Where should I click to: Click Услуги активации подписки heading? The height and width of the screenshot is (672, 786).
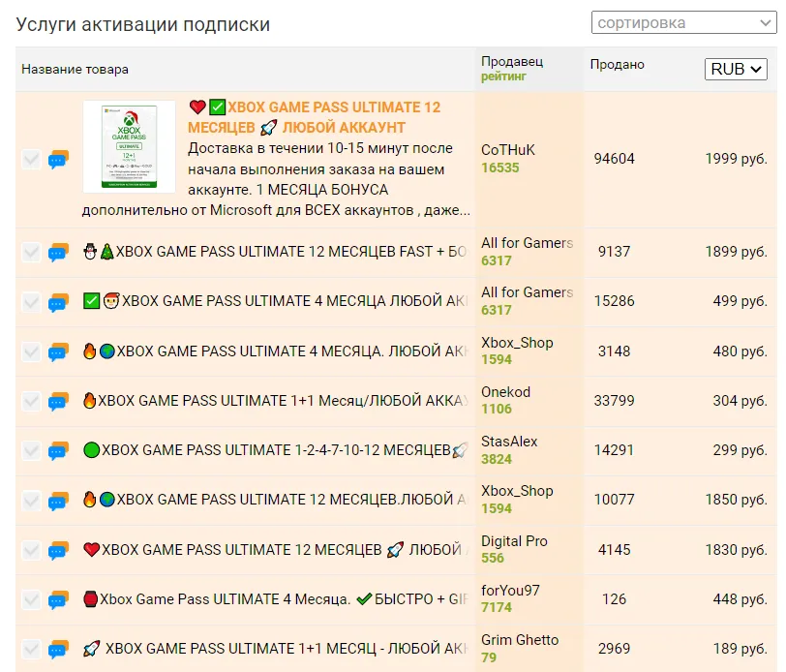click(x=143, y=24)
